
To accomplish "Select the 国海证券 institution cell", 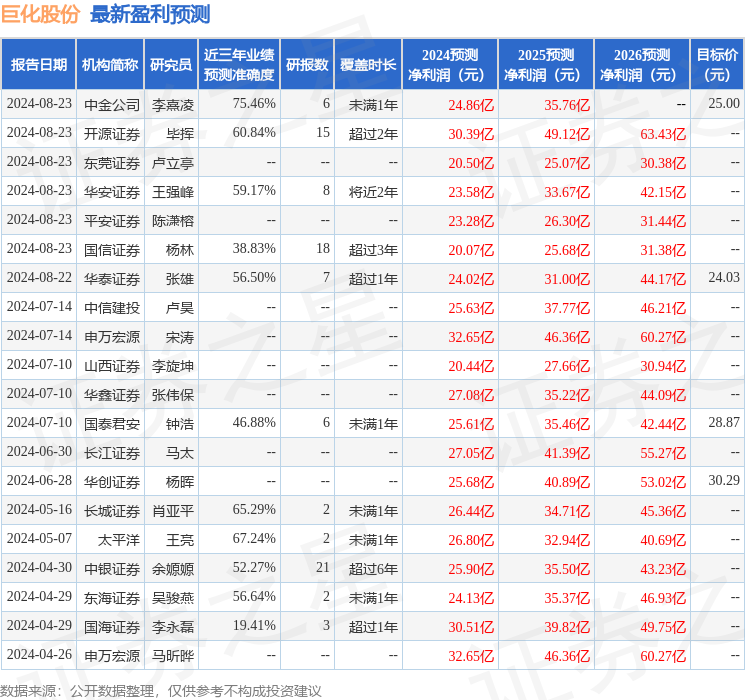I will point(112,627).
